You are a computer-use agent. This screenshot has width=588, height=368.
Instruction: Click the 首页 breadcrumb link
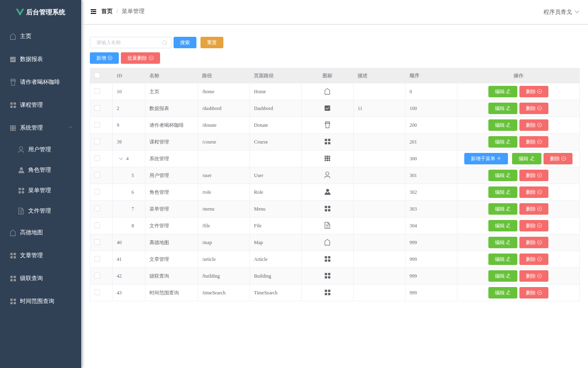(x=107, y=11)
